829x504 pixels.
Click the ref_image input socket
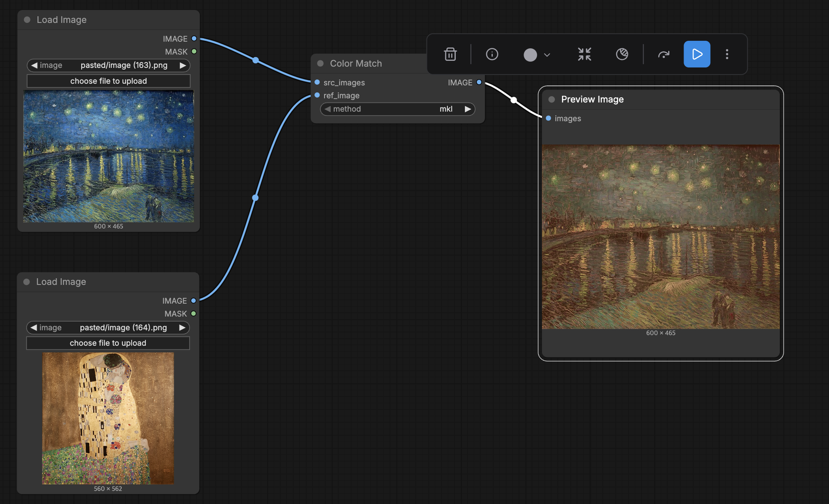tap(317, 95)
